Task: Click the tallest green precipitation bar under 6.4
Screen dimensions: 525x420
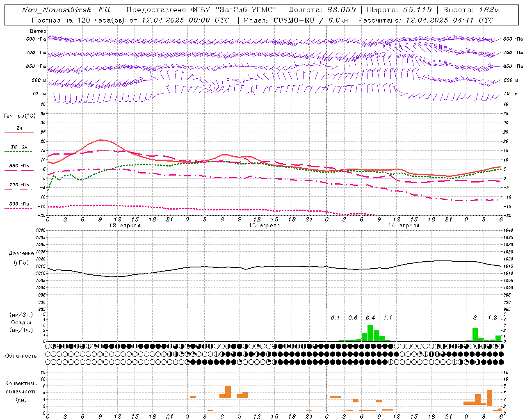Action: click(x=370, y=333)
